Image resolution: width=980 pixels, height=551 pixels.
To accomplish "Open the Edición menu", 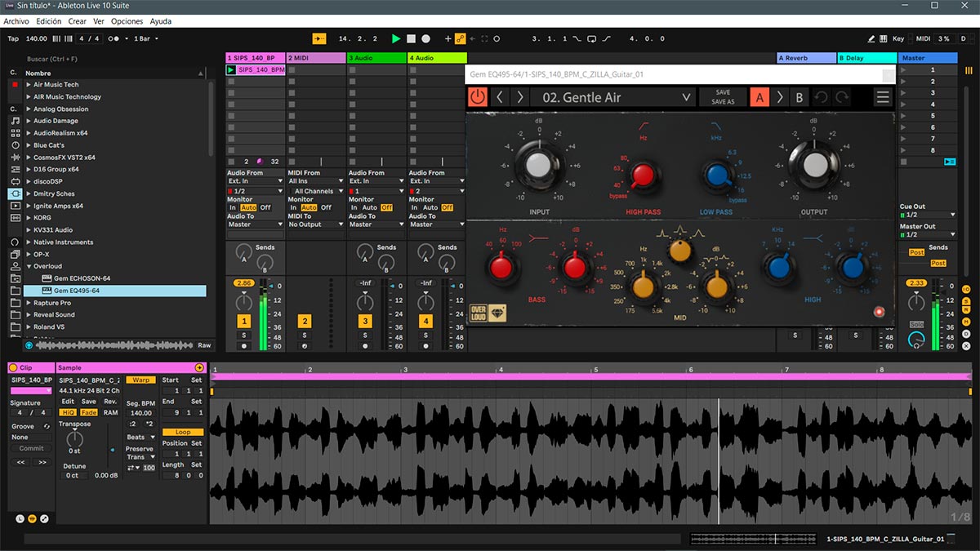I will [x=48, y=21].
